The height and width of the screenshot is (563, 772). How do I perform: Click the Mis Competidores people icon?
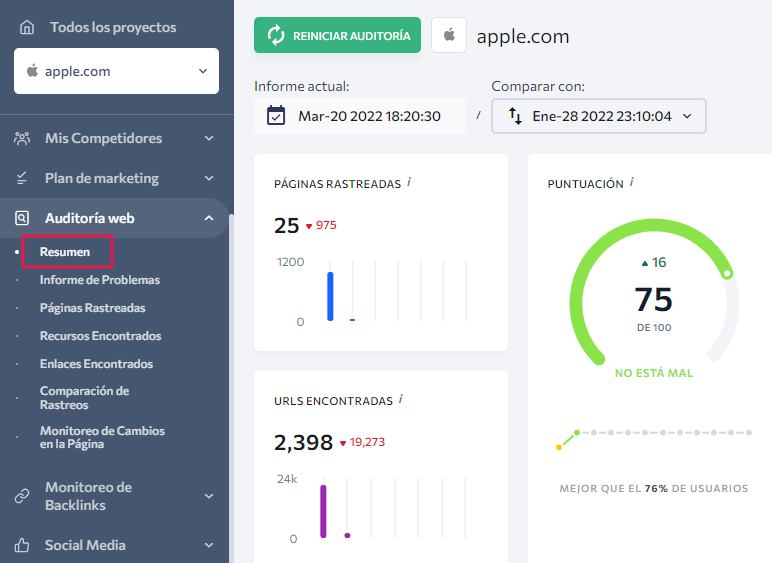[22, 138]
